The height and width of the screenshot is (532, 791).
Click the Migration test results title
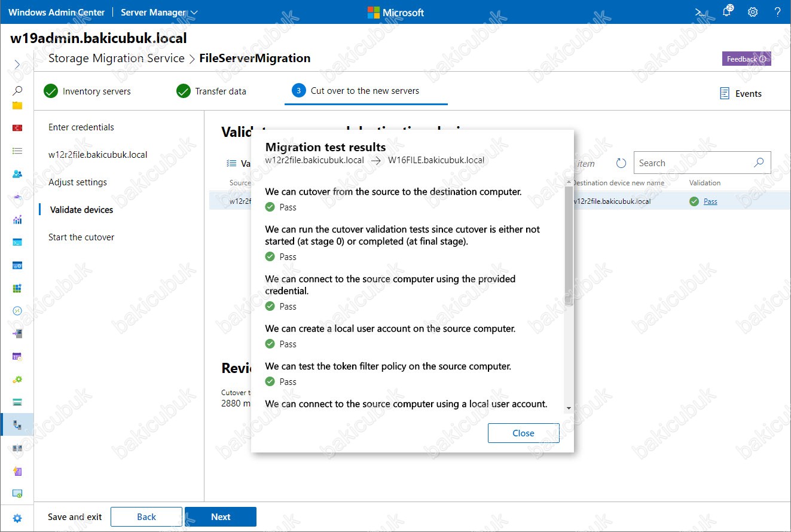[325, 147]
